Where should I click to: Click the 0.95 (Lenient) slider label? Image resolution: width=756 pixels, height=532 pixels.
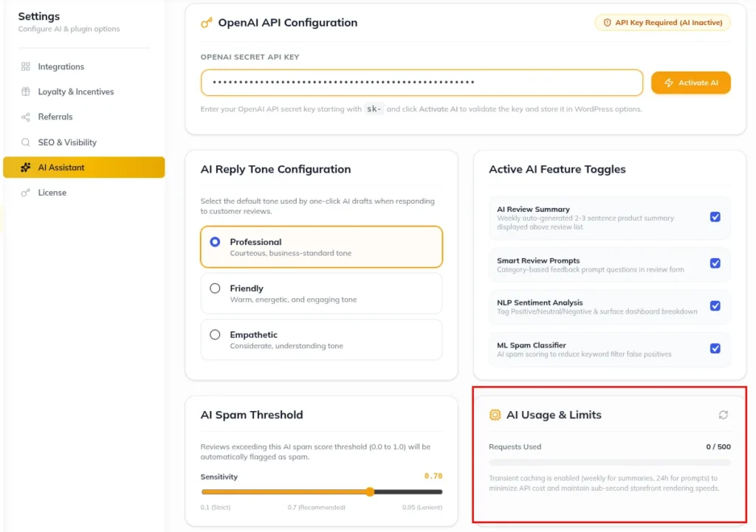pos(422,508)
